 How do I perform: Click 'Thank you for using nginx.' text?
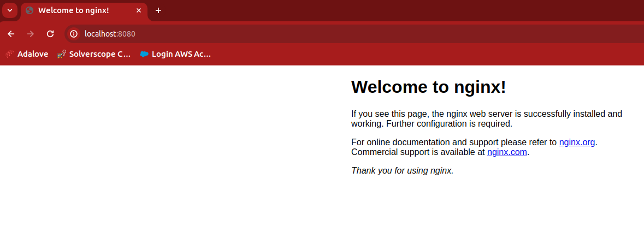tap(403, 171)
